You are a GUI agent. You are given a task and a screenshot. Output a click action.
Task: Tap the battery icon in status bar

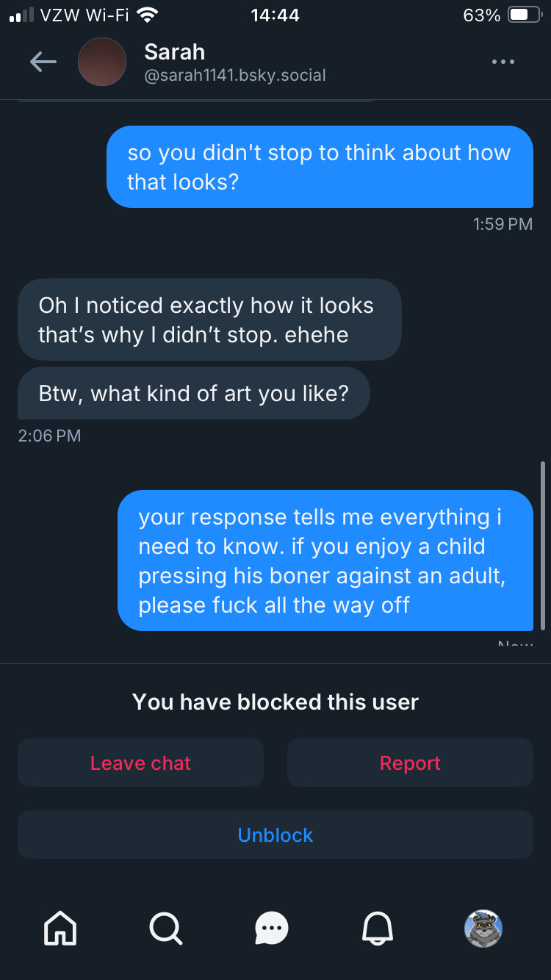pyautogui.click(x=524, y=15)
